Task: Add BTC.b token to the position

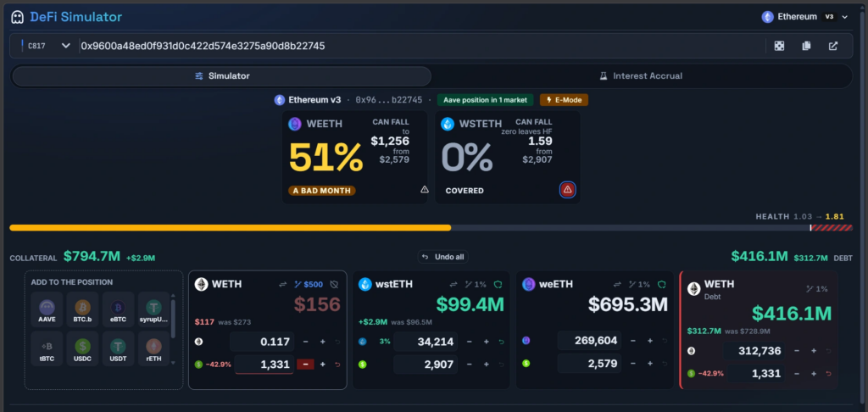Action: (x=82, y=309)
